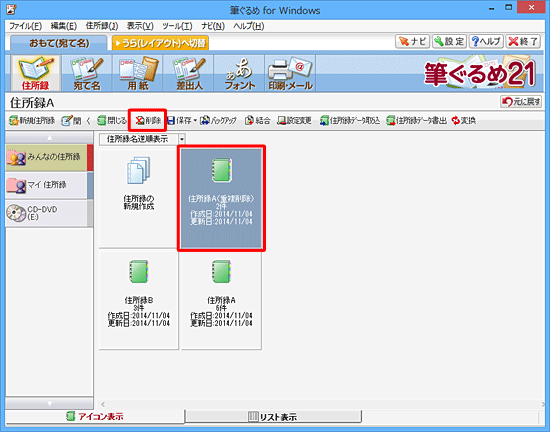Click 住所録データ取込 import icon
This screenshot has height=432, width=550.
[x=349, y=121]
